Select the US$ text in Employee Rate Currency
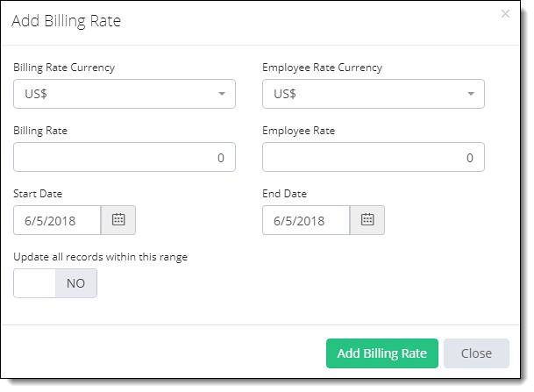The height and width of the screenshot is (392, 534). (285, 94)
